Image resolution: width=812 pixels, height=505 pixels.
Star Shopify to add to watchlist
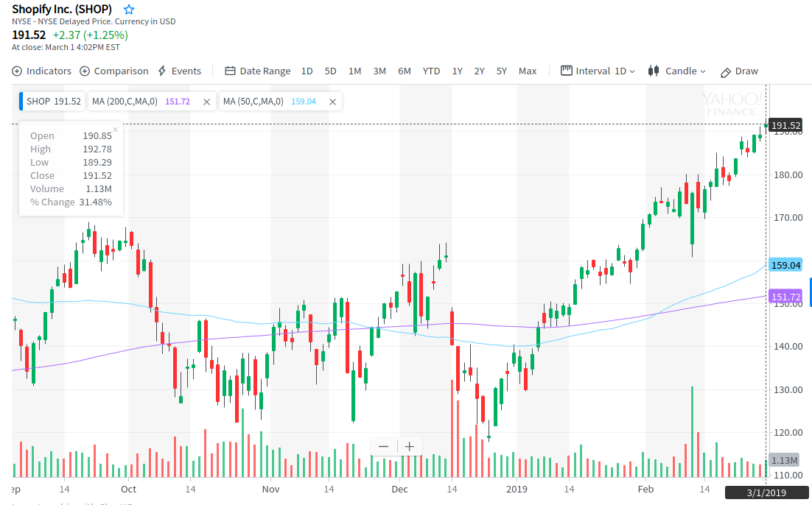[129, 10]
